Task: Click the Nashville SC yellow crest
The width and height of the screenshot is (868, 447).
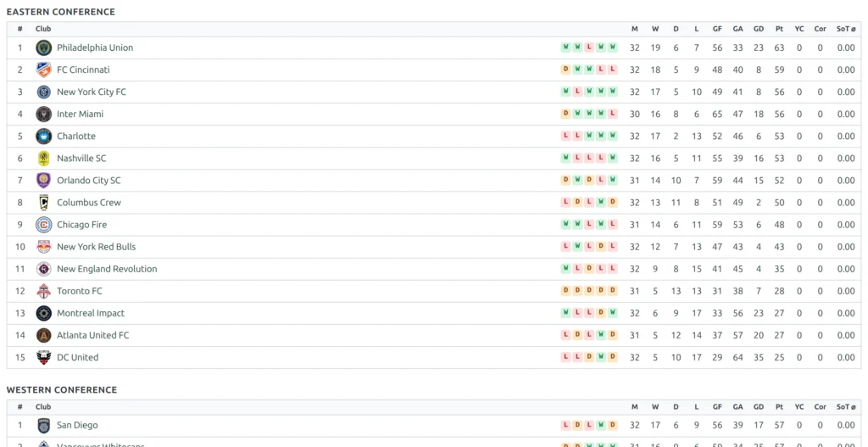Action: (x=44, y=159)
